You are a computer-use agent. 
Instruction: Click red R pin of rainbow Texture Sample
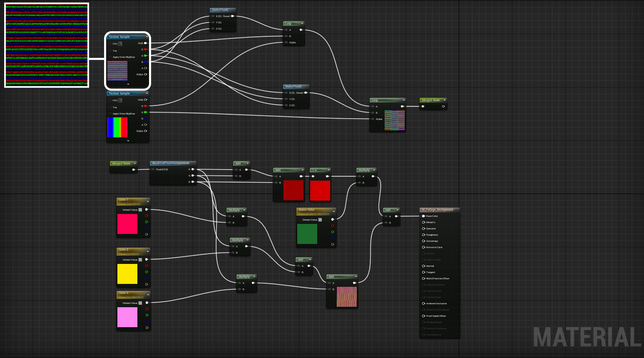(145, 106)
